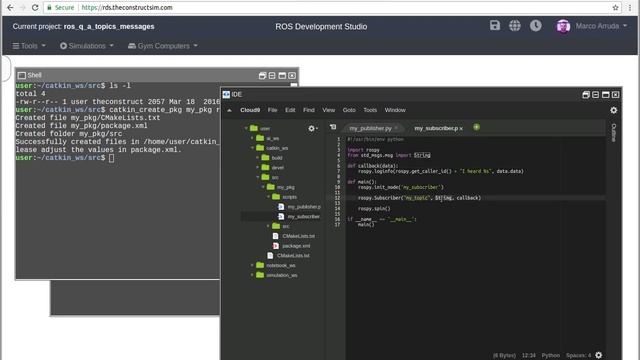640x360 pixels.
Task: Click Spaces: 4 in the status bar
Action: [578, 356]
